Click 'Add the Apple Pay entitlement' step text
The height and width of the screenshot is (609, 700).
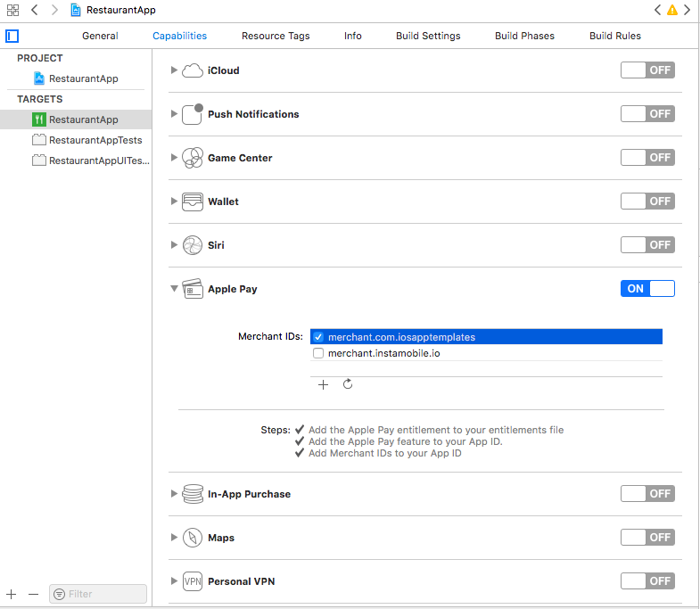[x=436, y=430]
